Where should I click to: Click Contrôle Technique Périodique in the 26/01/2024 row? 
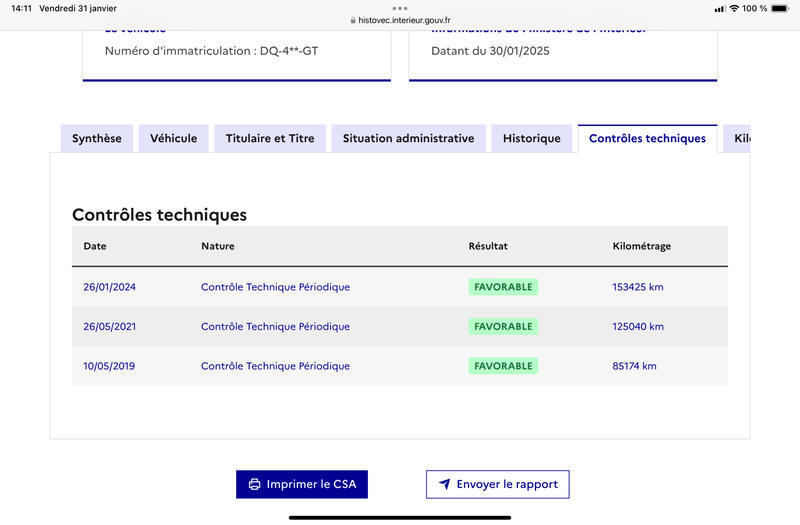(275, 287)
